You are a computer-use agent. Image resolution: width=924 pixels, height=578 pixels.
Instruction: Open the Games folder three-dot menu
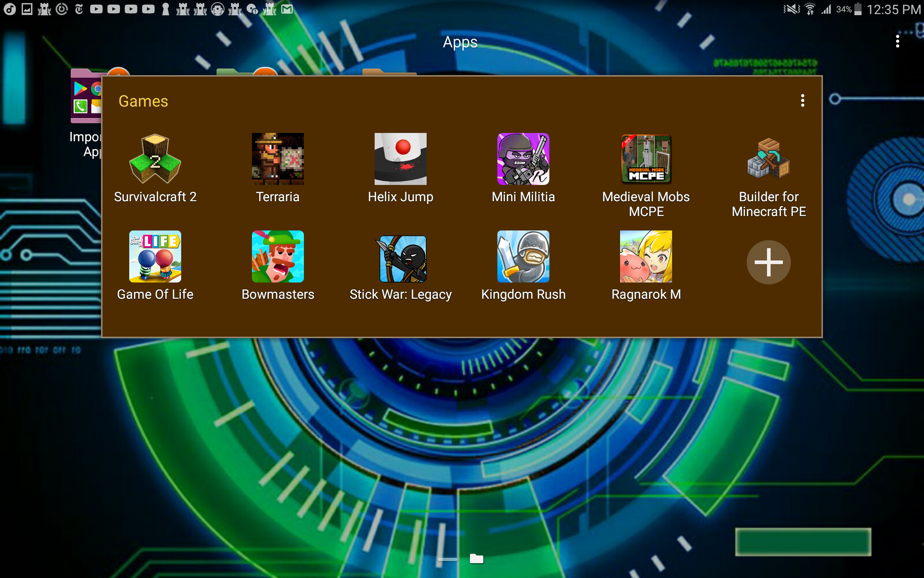(x=803, y=100)
